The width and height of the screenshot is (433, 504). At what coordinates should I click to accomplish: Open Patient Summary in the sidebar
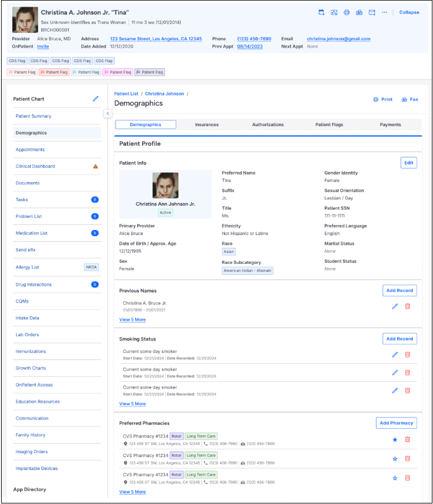pos(33,116)
